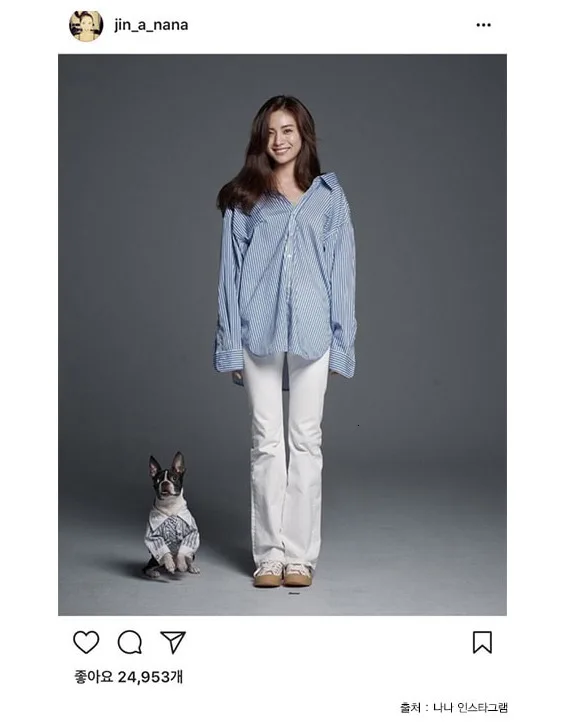572x725 pixels.
Task: Save the post with the bookmark icon
Action: 482,642
